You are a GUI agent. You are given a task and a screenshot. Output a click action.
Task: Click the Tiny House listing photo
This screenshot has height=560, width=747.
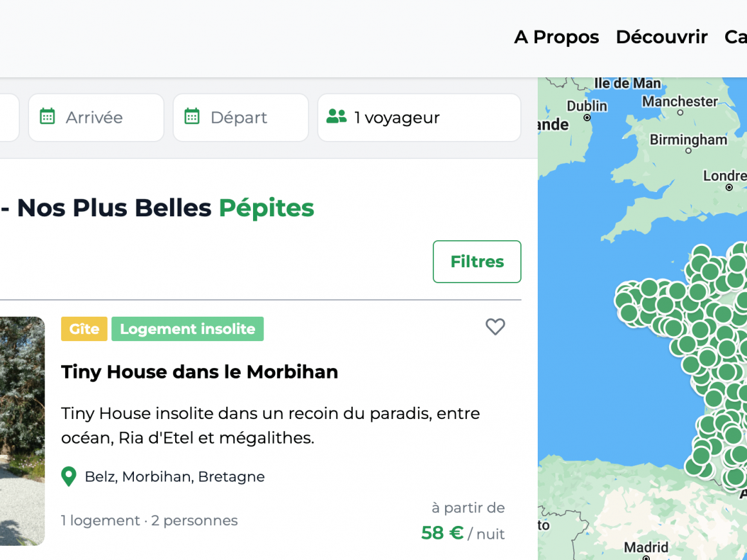[x=23, y=431]
